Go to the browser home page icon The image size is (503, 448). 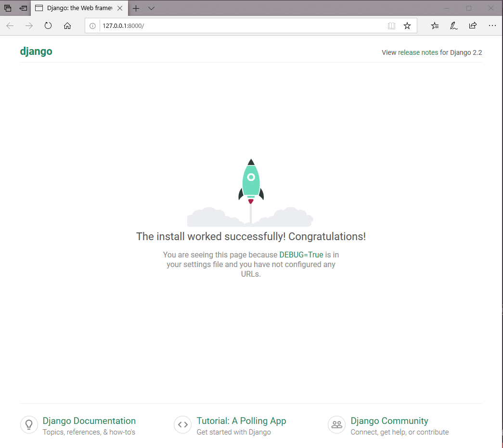coord(67,26)
